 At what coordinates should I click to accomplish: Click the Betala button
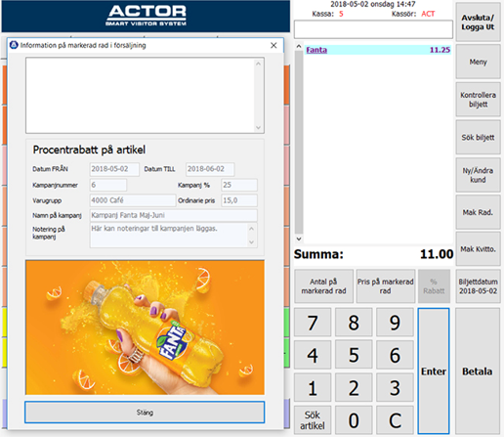point(478,371)
